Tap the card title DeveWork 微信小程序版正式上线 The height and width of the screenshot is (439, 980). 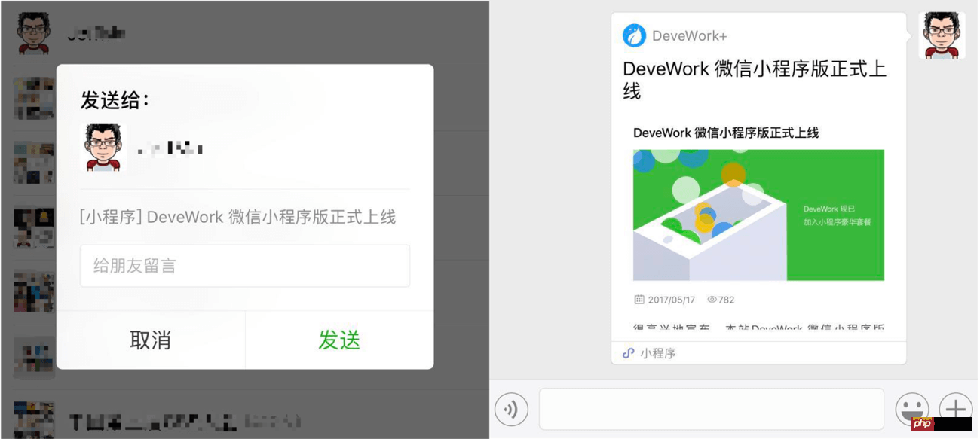[x=755, y=80]
